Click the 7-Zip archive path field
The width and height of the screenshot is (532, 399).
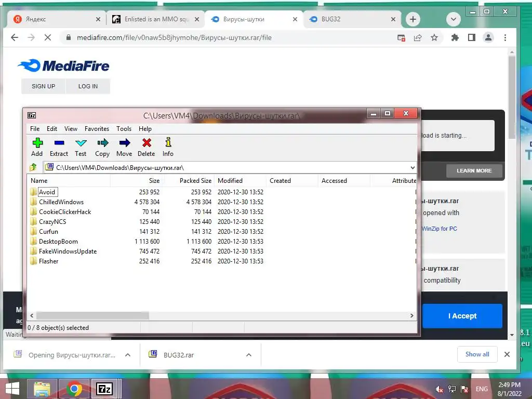(x=227, y=168)
